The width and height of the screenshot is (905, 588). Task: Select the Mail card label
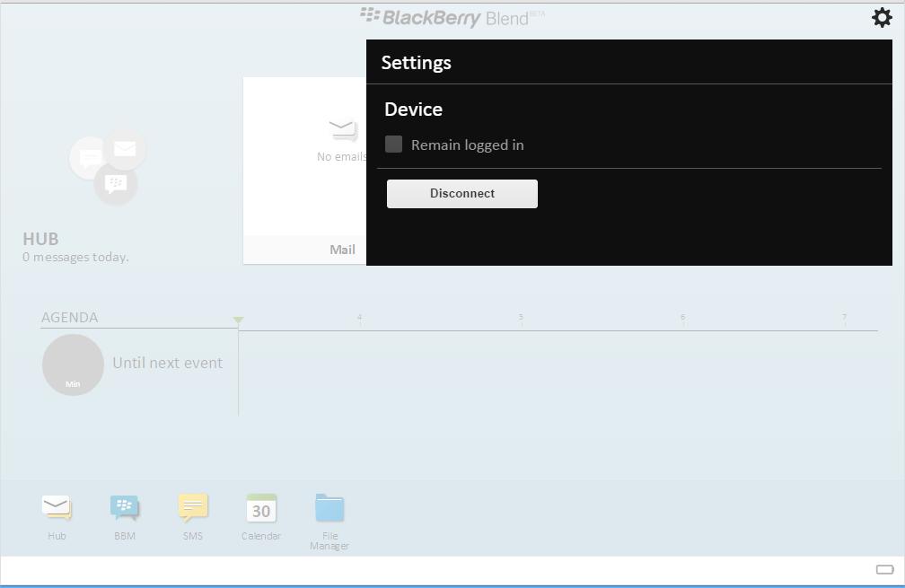click(342, 250)
